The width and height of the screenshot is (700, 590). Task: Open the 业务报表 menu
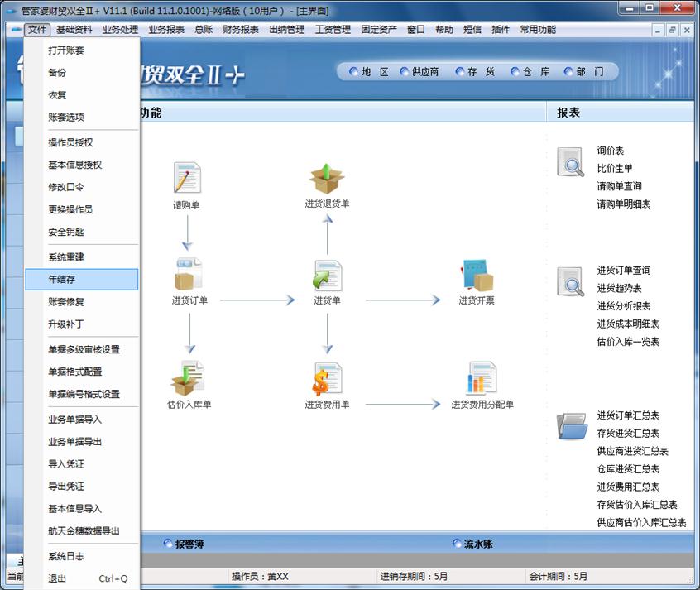(x=166, y=30)
